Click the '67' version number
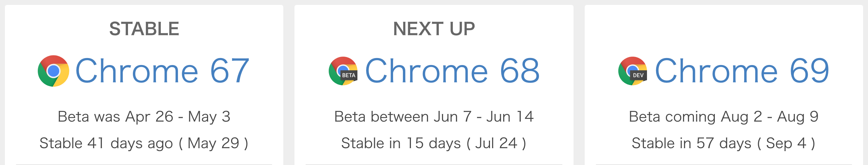Image resolution: width=868 pixels, height=165 pixels. (230, 71)
